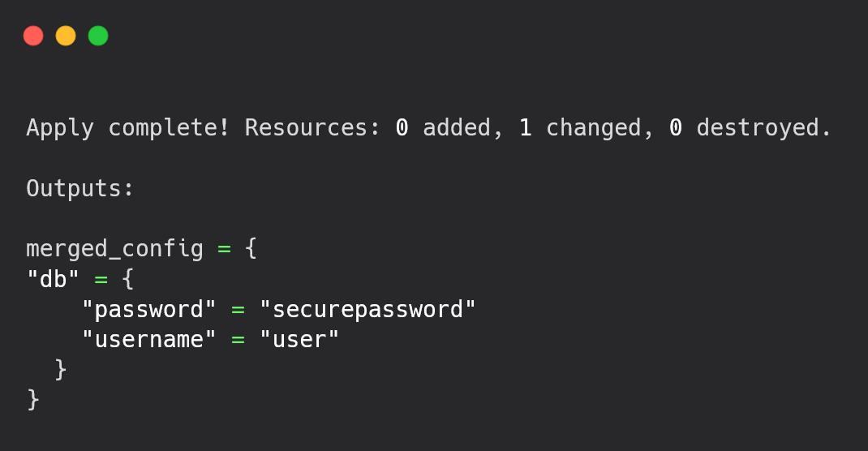
Task: Click the "Outputs:" heading line
Action: [x=79, y=188]
